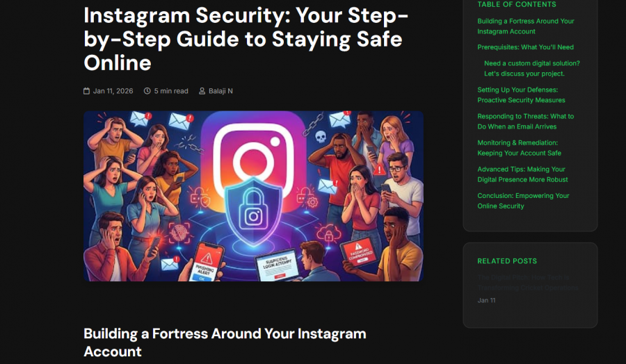Open the related post about Cricket Operations

click(x=527, y=283)
